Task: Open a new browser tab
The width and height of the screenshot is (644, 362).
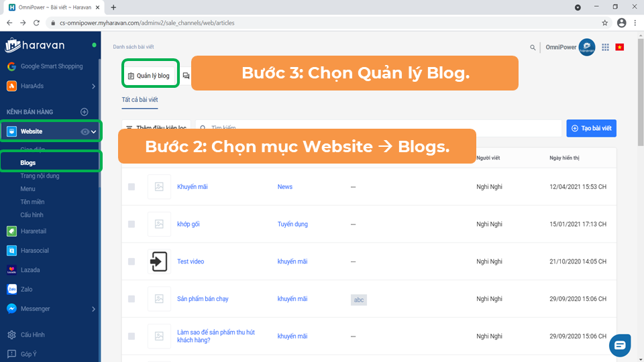Action: (113, 7)
